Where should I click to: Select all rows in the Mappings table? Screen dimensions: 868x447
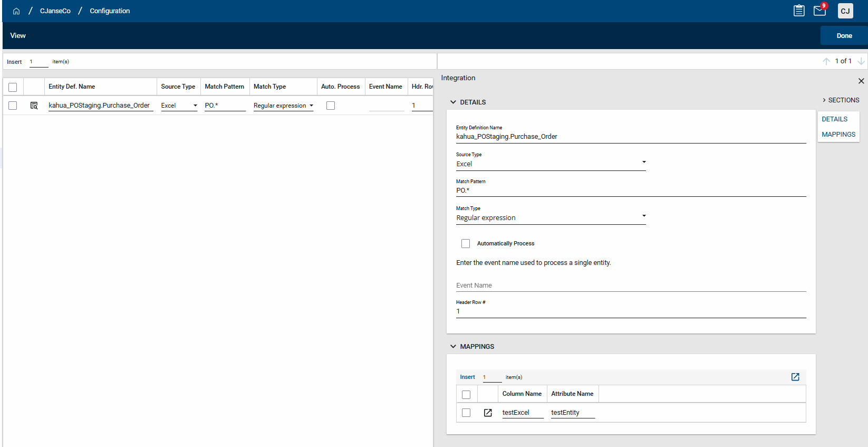click(x=466, y=395)
